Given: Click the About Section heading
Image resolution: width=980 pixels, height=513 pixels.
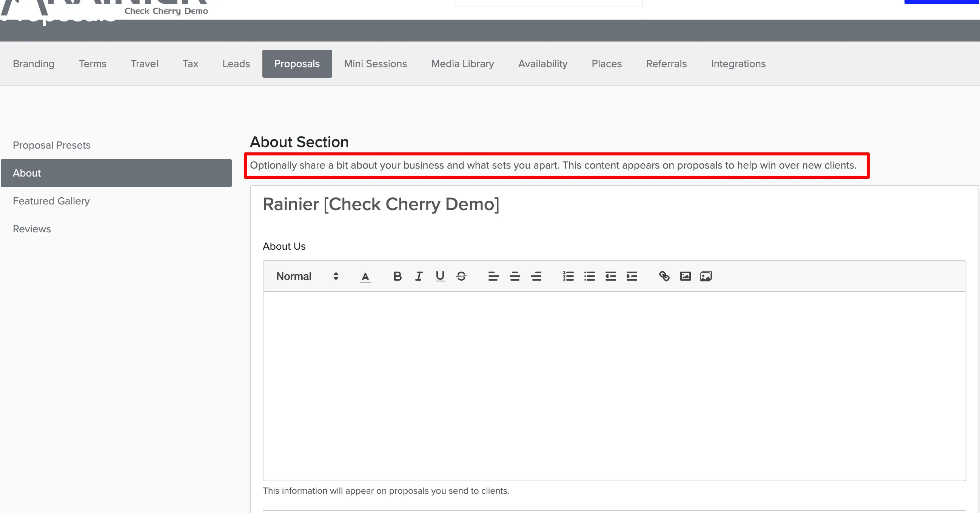Looking at the screenshot, I should click(x=299, y=142).
